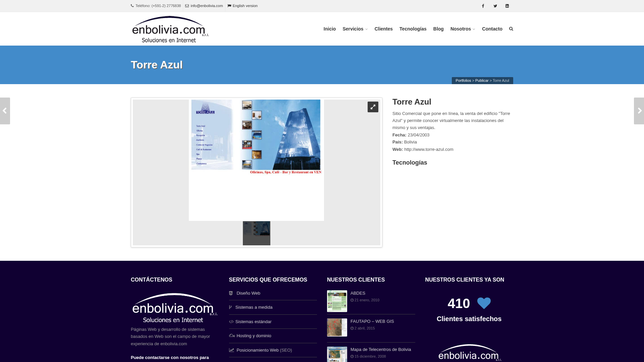The height and width of the screenshot is (362, 644).
Task: Select Inicio in the navigation menu
Action: tap(329, 29)
